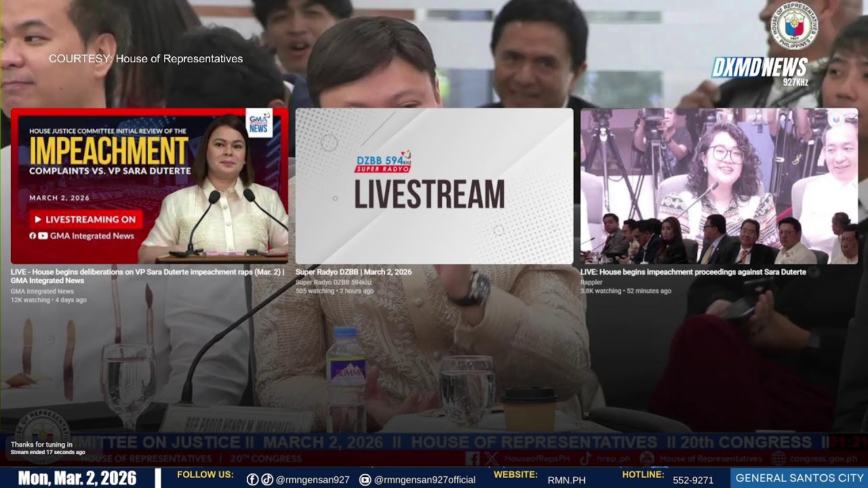Viewport: 868px width, 488px height.
Task: Click 'LIVESTREAMING ON' badge in GMA thumbnail
Action: [x=85, y=220]
